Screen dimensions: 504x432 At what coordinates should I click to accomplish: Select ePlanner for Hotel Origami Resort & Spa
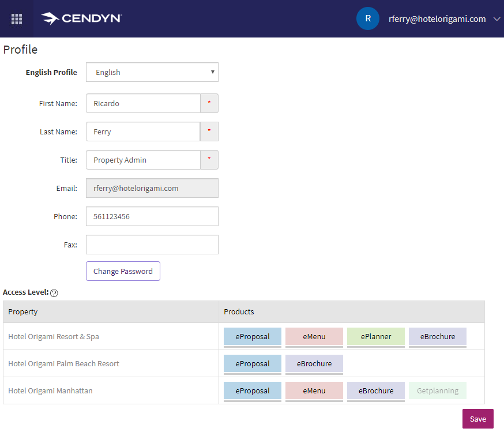pyautogui.click(x=376, y=336)
